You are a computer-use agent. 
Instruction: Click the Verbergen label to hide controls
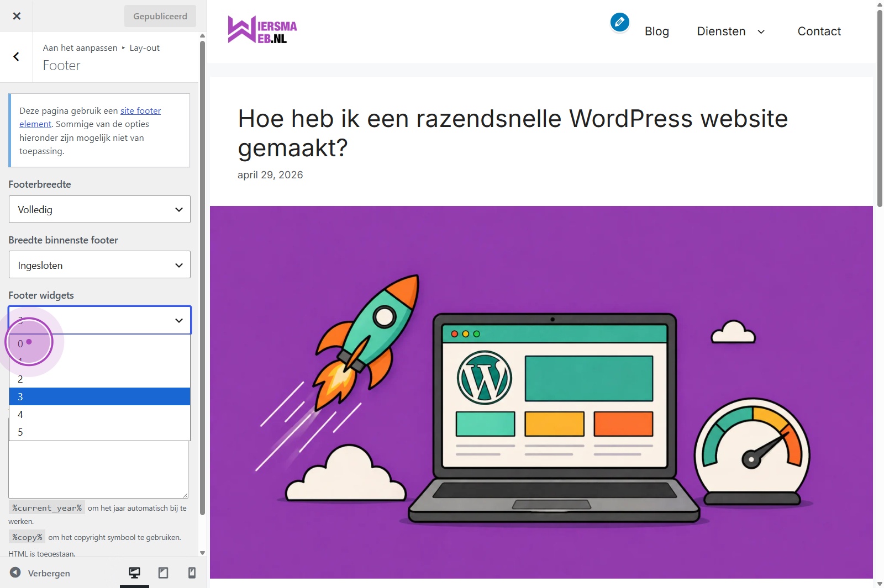point(49,573)
